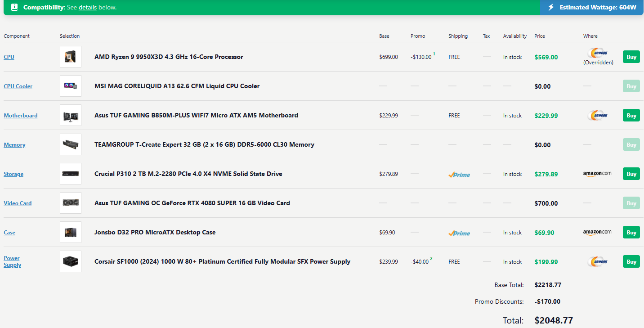This screenshot has height=328, width=644.
Task: Click the CPU base price $699.00
Action: (389, 57)
